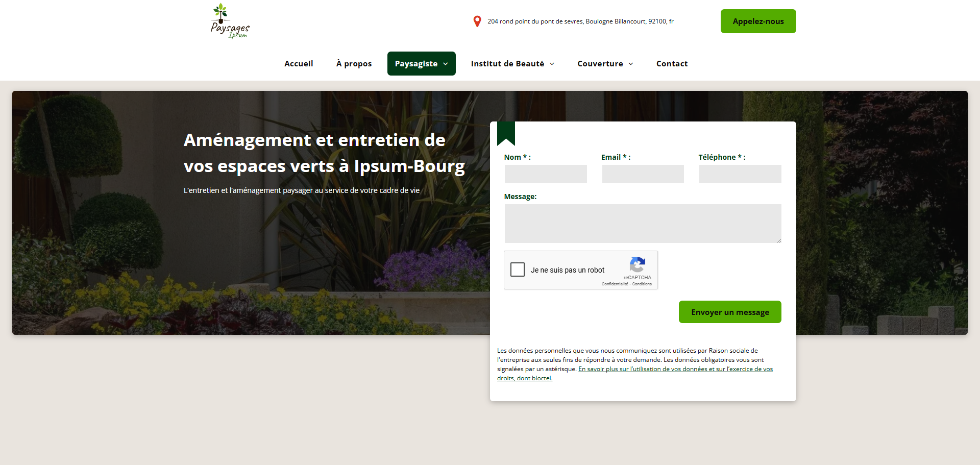Image resolution: width=980 pixels, height=465 pixels.
Task: Open the Couverture dropdown chevron
Action: click(x=631, y=64)
